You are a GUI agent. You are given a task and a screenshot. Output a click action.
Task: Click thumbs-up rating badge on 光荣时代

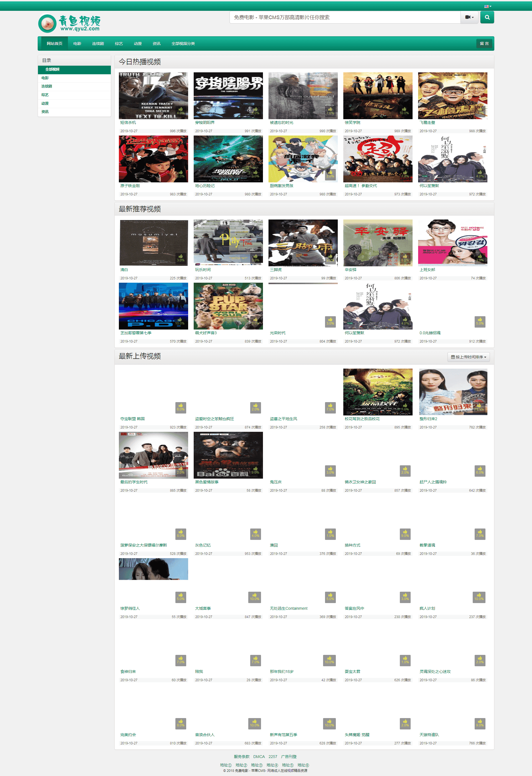330,321
